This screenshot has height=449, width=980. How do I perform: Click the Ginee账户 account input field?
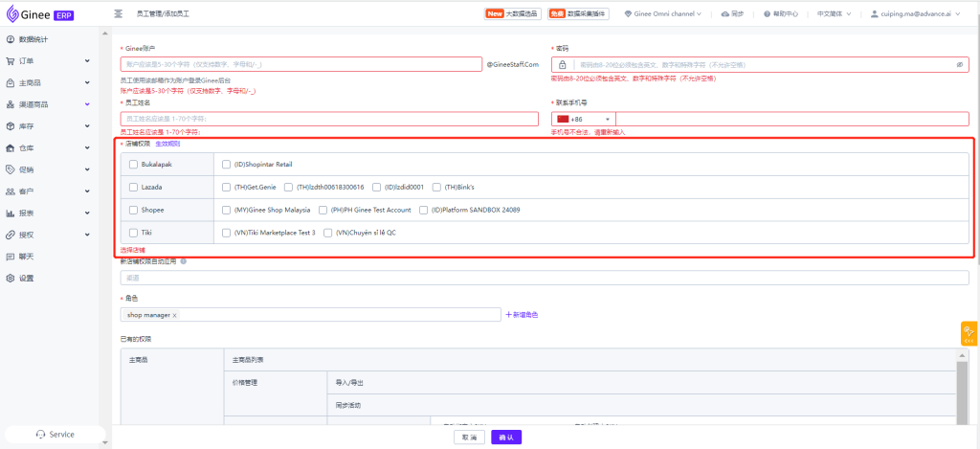pyautogui.click(x=301, y=64)
